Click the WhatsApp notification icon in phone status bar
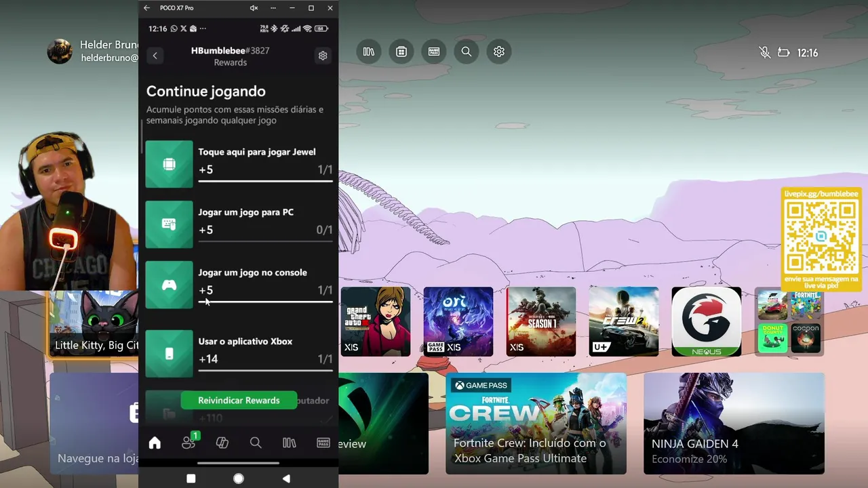 (174, 28)
